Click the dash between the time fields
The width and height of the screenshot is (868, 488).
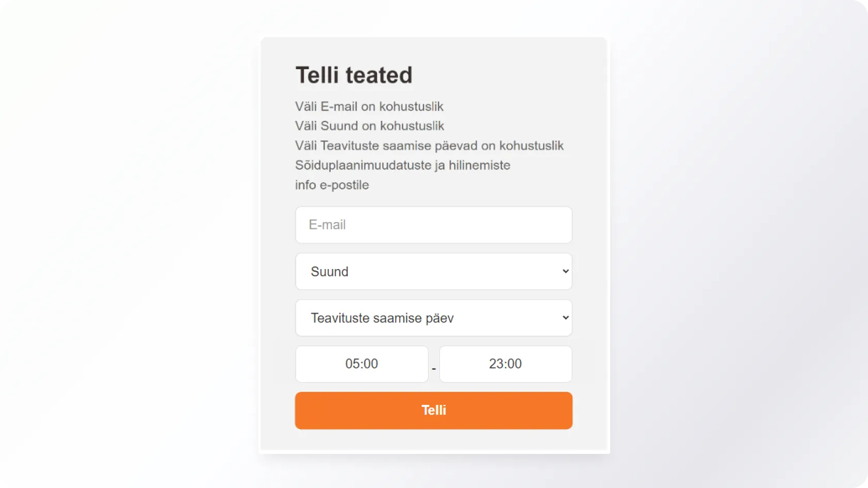(434, 369)
